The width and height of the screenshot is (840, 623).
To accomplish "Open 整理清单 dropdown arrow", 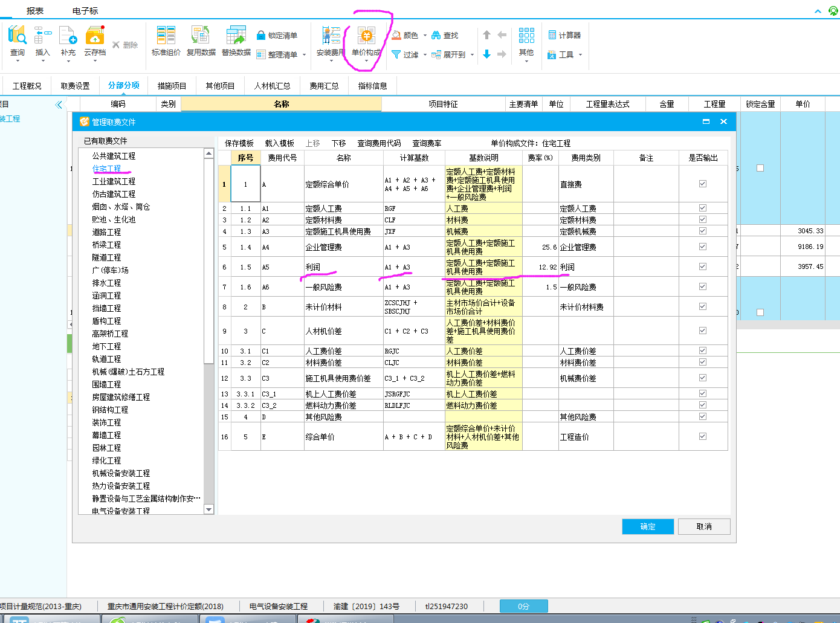I will pos(304,55).
